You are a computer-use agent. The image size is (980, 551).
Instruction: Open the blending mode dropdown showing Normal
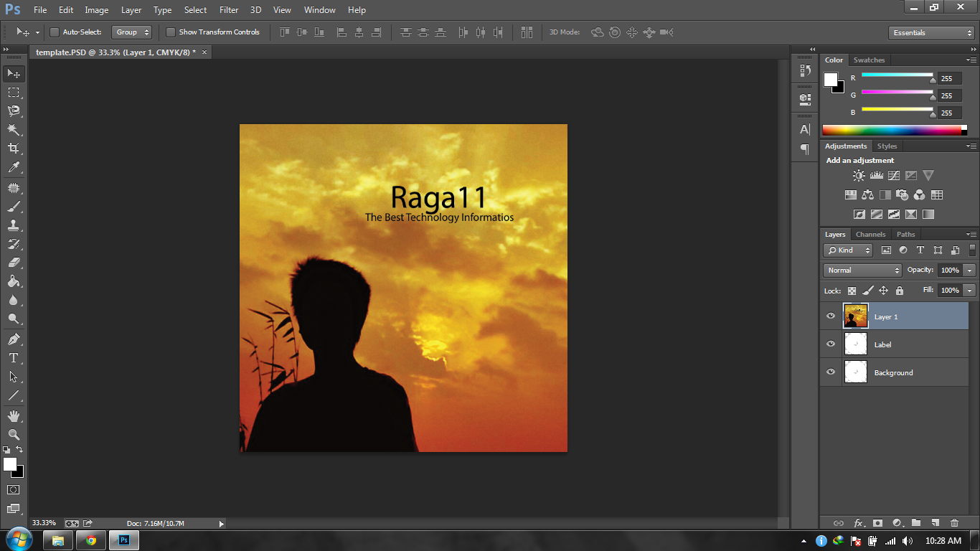862,270
